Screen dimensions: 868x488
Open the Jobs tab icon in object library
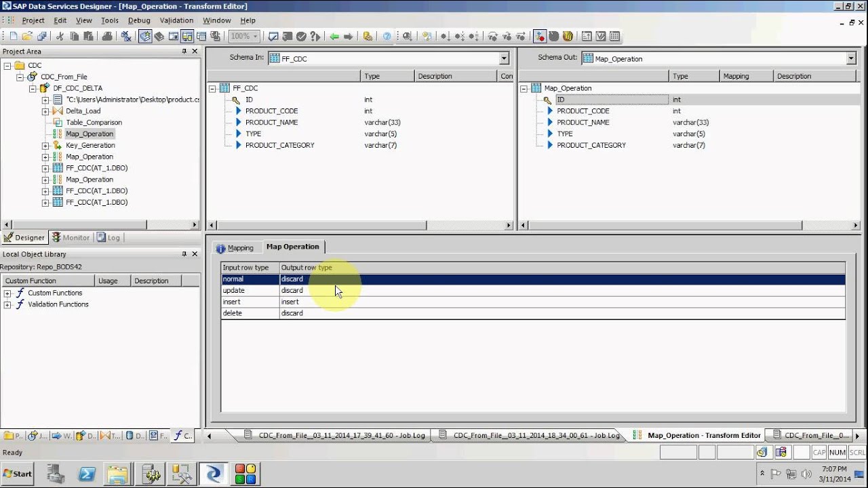point(37,436)
